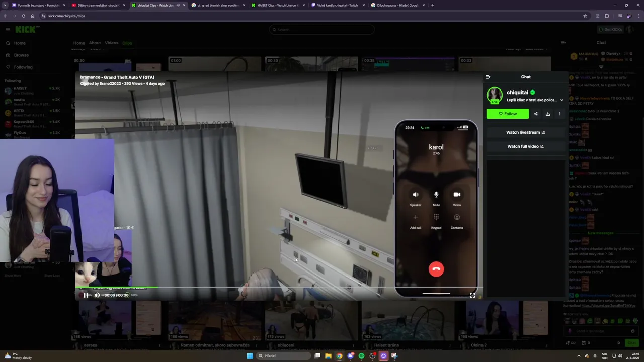
Task: Download the clip
Action: coord(548,114)
